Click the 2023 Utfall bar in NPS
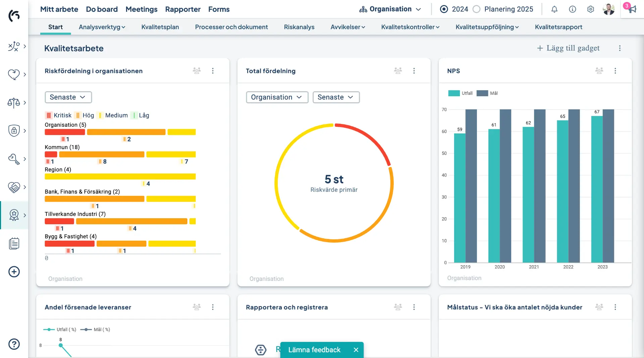 597,189
